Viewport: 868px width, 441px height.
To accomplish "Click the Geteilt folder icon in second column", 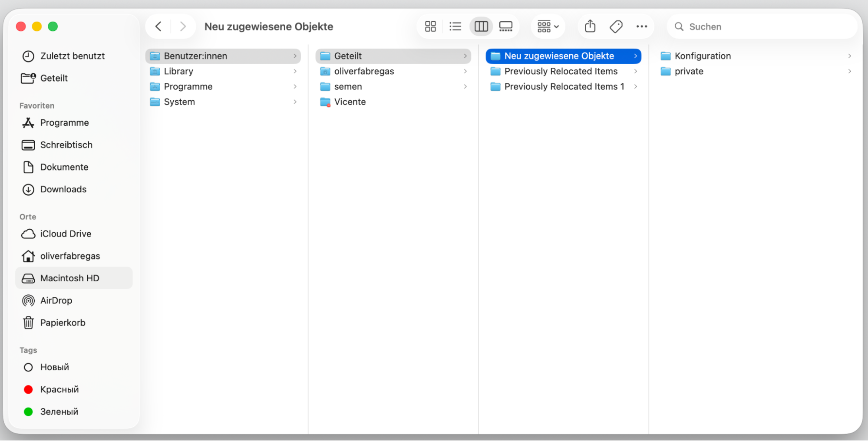I will tap(325, 56).
